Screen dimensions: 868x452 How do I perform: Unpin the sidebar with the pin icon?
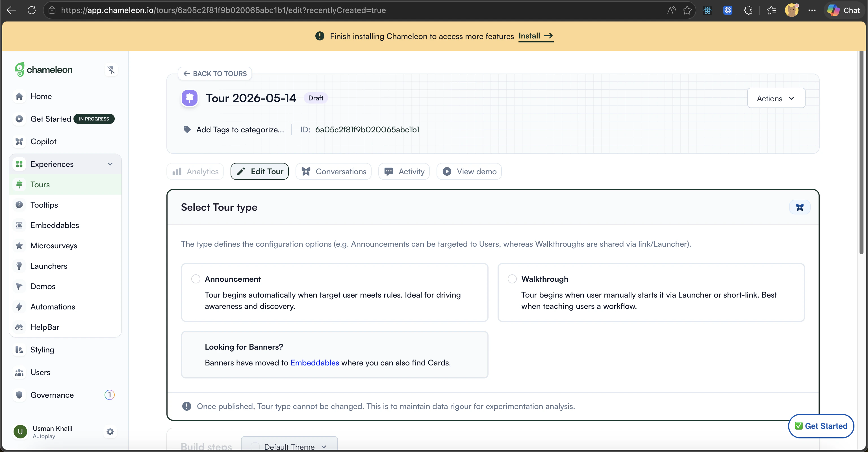pos(111,70)
